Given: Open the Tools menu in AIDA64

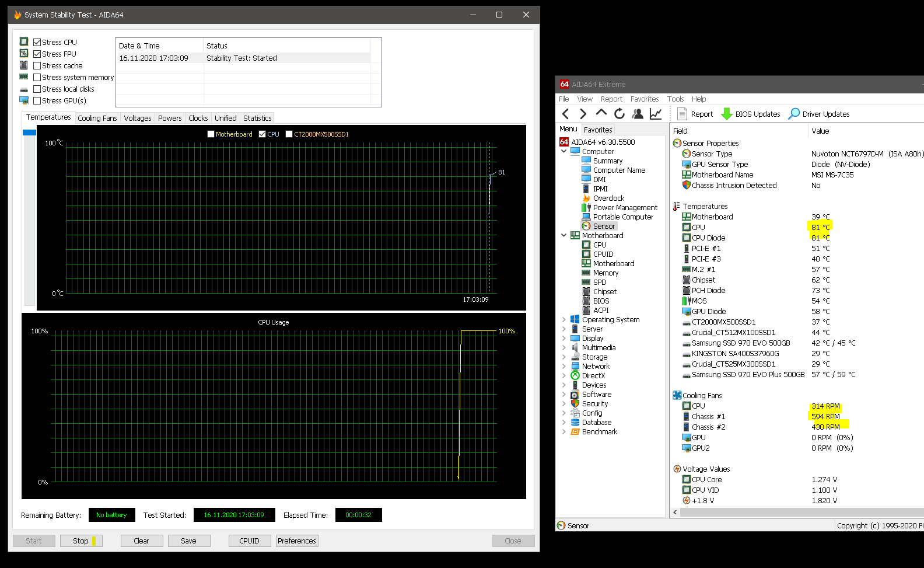Looking at the screenshot, I should click(675, 99).
